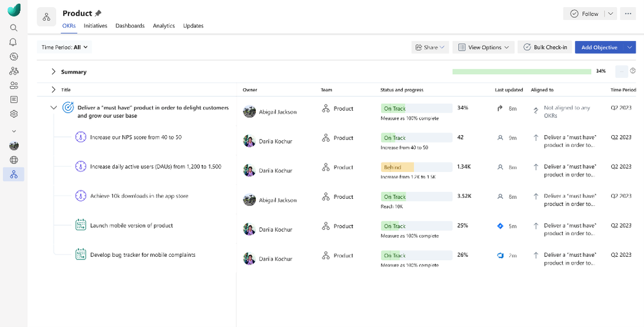
Task: Open the globe icon in sidebar
Action: pyautogui.click(x=14, y=160)
